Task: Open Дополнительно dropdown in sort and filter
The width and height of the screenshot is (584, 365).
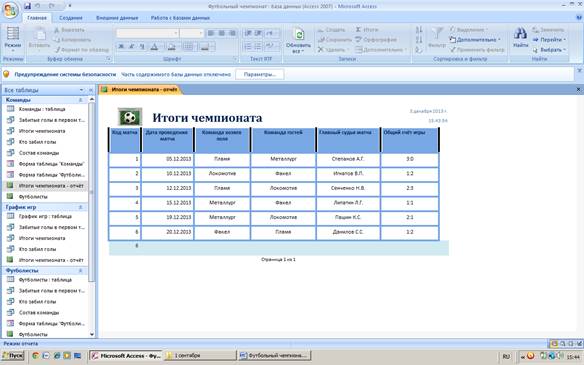Action: click(x=475, y=39)
